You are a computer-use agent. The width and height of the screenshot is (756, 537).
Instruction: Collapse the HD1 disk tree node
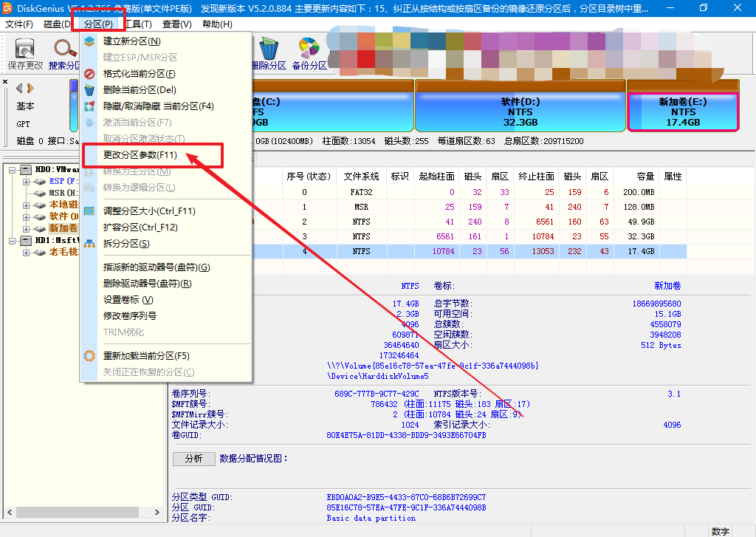pos(12,240)
